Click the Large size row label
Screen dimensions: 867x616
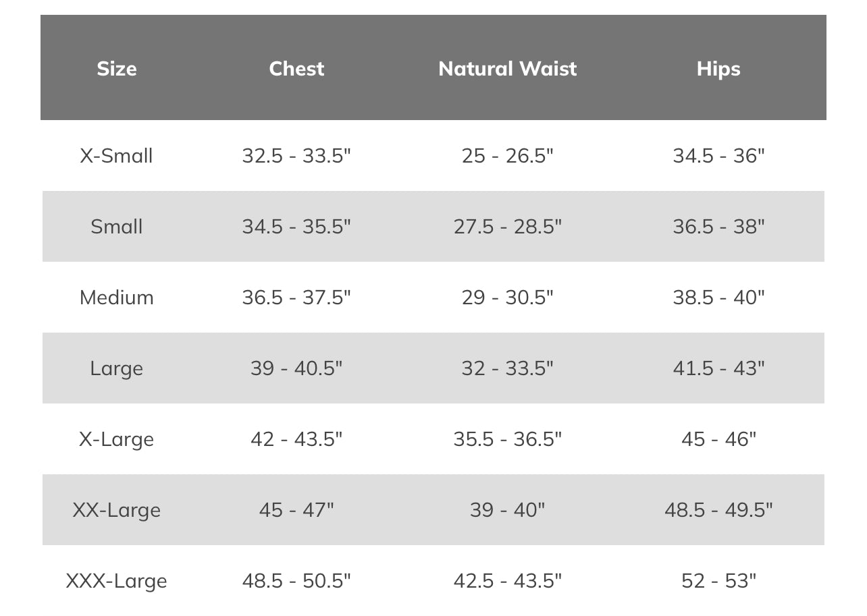(x=117, y=368)
